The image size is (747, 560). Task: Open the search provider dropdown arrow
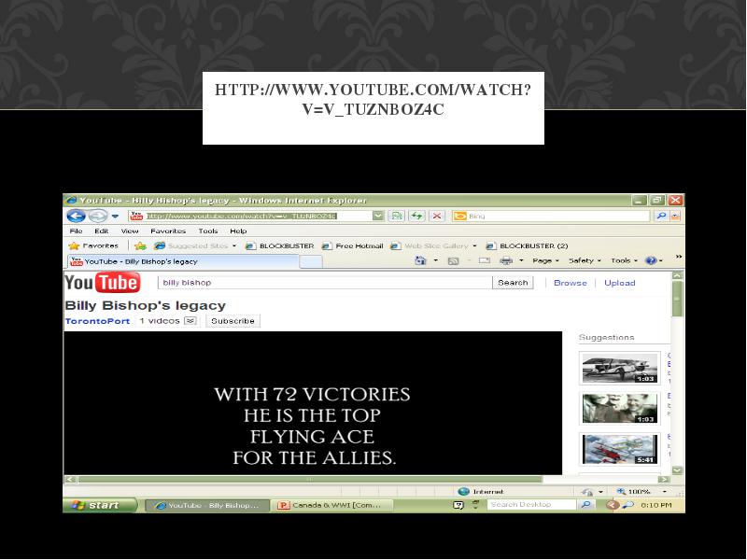point(675,217)
